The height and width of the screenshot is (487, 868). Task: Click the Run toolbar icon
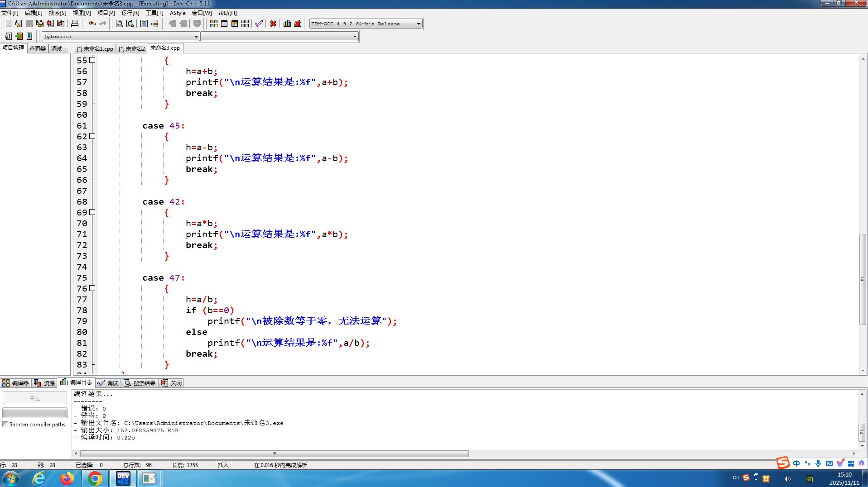224,24
